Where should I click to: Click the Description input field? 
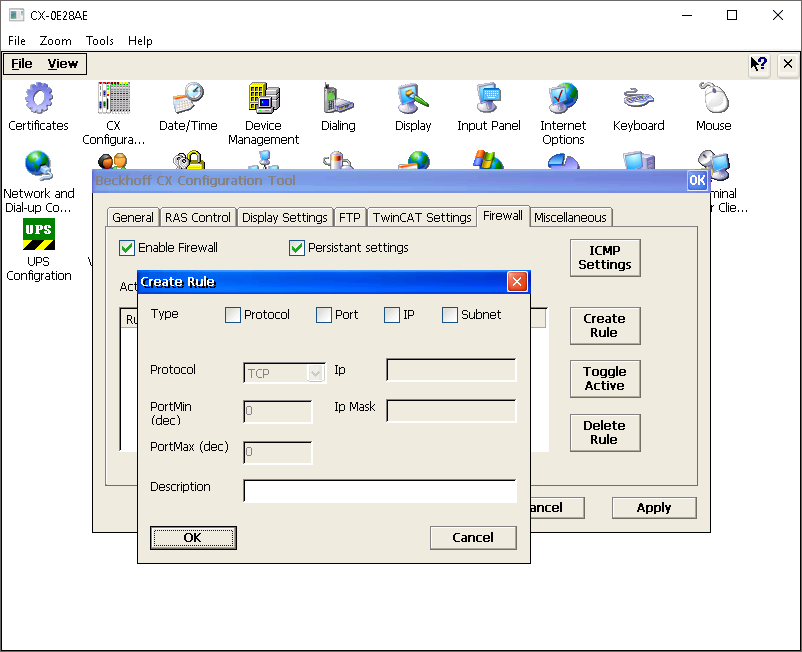tap(380, 491)
